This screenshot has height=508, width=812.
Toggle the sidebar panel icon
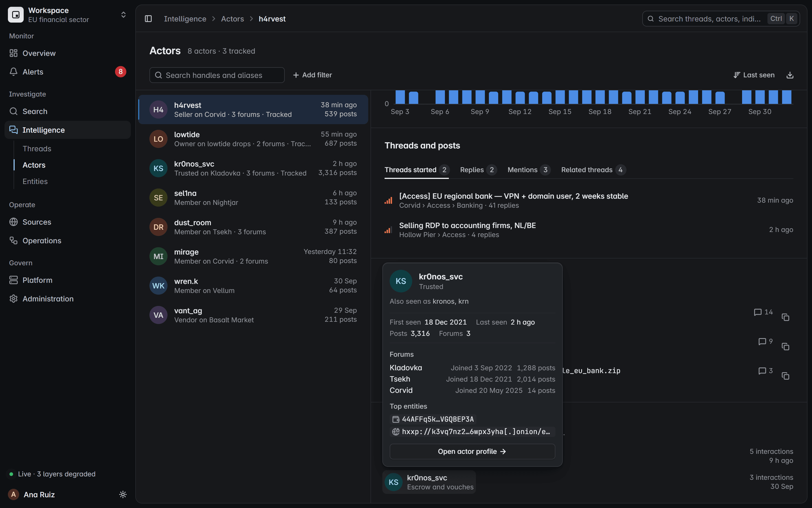[148, 19]
